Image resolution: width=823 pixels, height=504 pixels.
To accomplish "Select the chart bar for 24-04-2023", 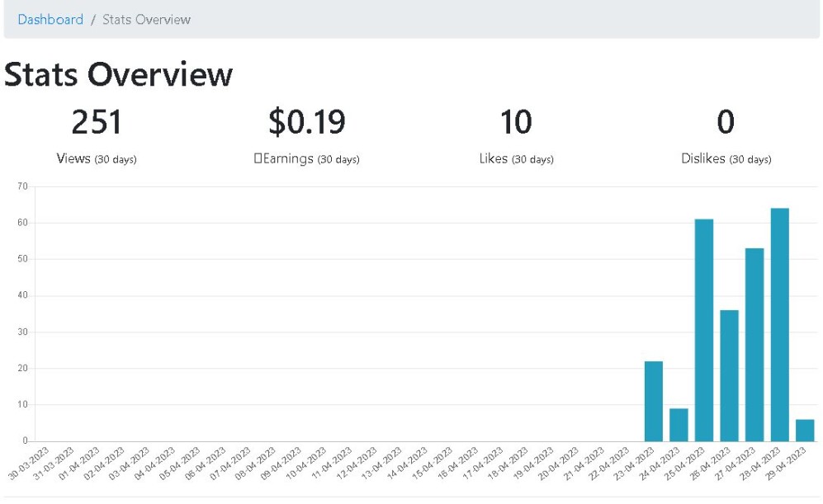I will (679, 425).
